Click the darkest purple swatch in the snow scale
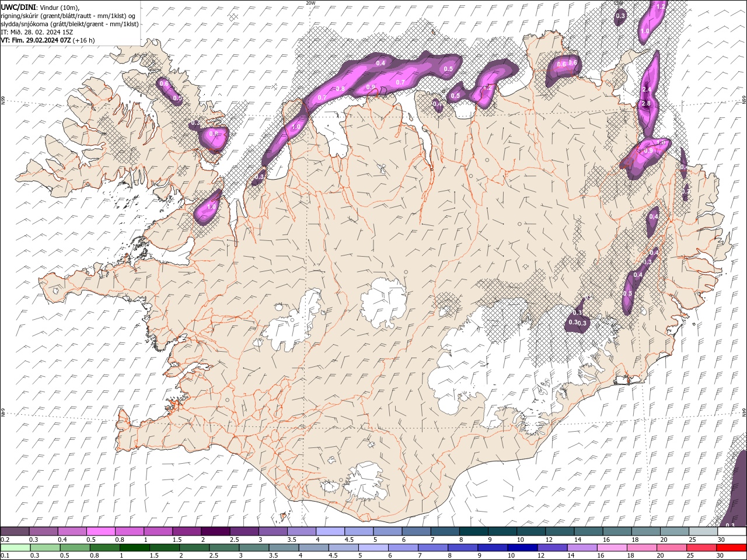The height and width of the screenshot is (560, 747). click(215, 531)
